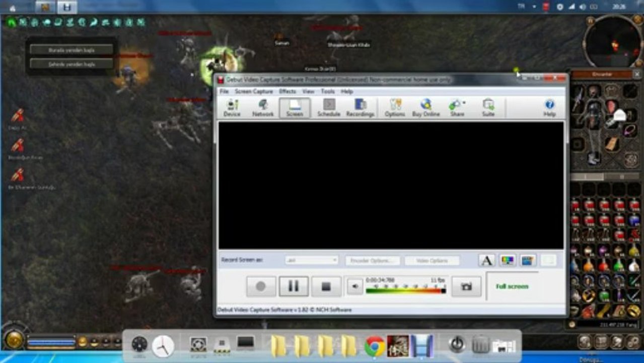Open the film strip video icon in dock

point(421,346)
